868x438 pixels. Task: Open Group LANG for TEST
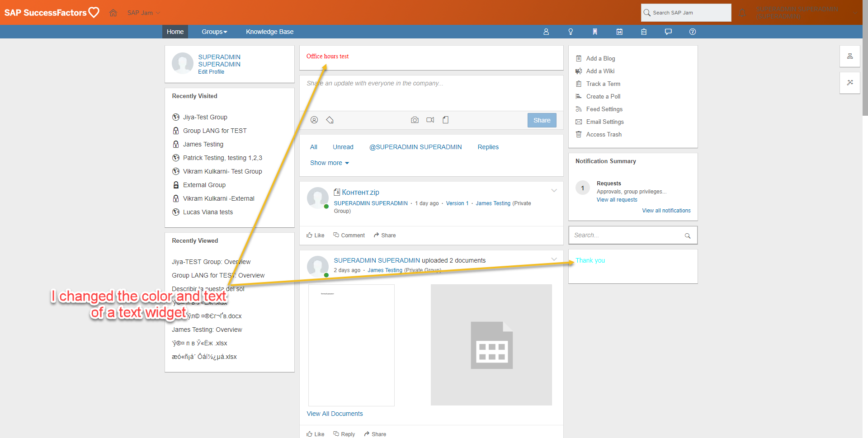(215, 131)
